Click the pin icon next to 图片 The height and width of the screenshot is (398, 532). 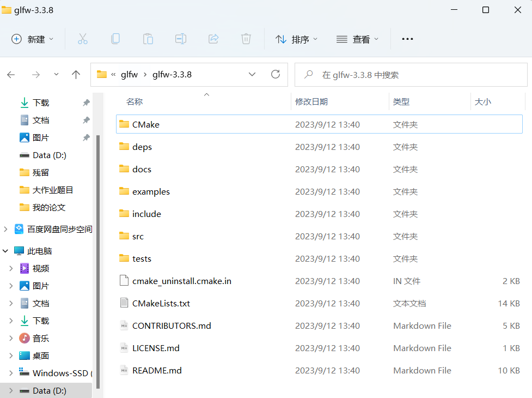86,137
